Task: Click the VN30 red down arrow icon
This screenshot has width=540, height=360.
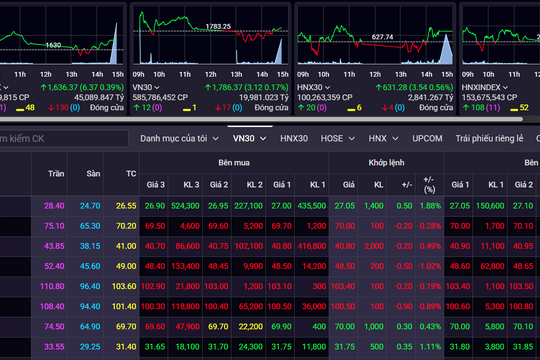Action: [x=218, y=108]
